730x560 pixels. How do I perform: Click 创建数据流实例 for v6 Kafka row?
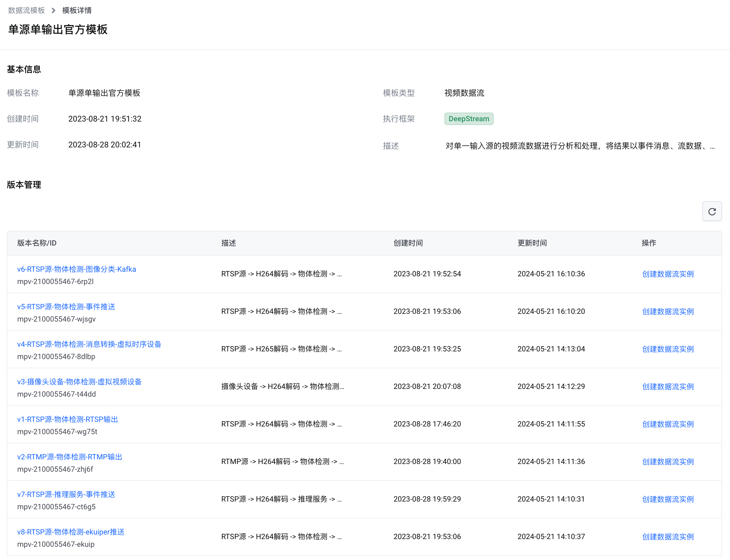point(668,274)
